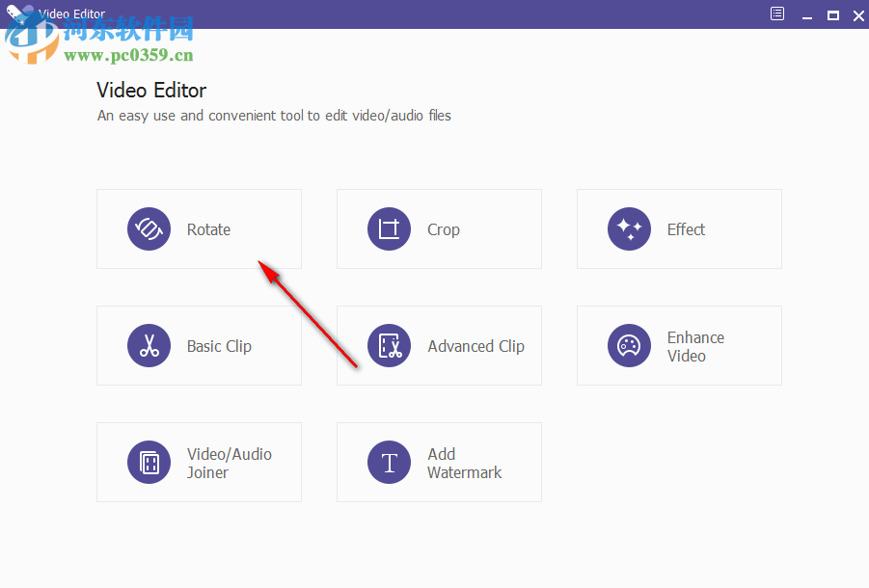Open the Video/Audio Joiner feature
Screen dimensions: 869x588
tap(199, 463)
